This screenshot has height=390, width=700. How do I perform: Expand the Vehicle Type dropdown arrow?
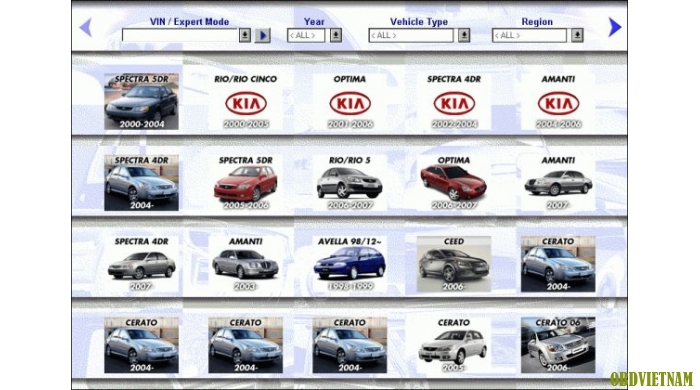pyautogui.click(x=464, y=35)
